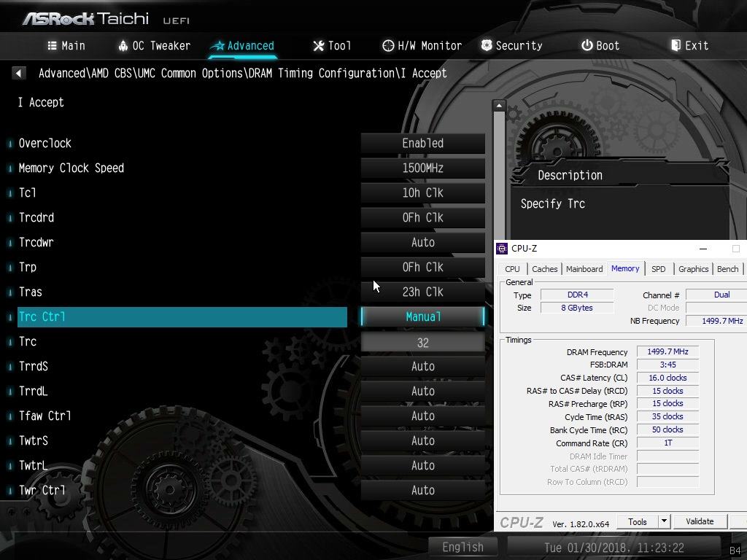
Task: Click the Boot power icon
Action: coord(587,46)
